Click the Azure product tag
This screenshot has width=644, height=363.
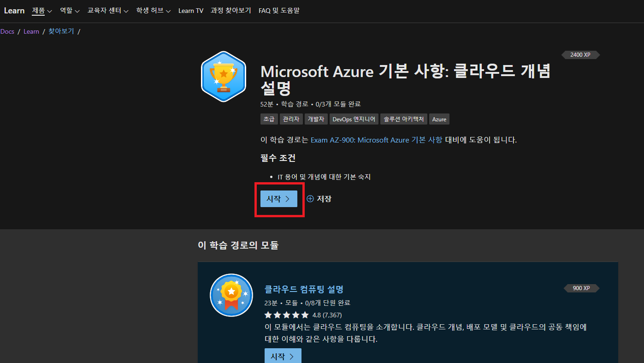(439, 119)
